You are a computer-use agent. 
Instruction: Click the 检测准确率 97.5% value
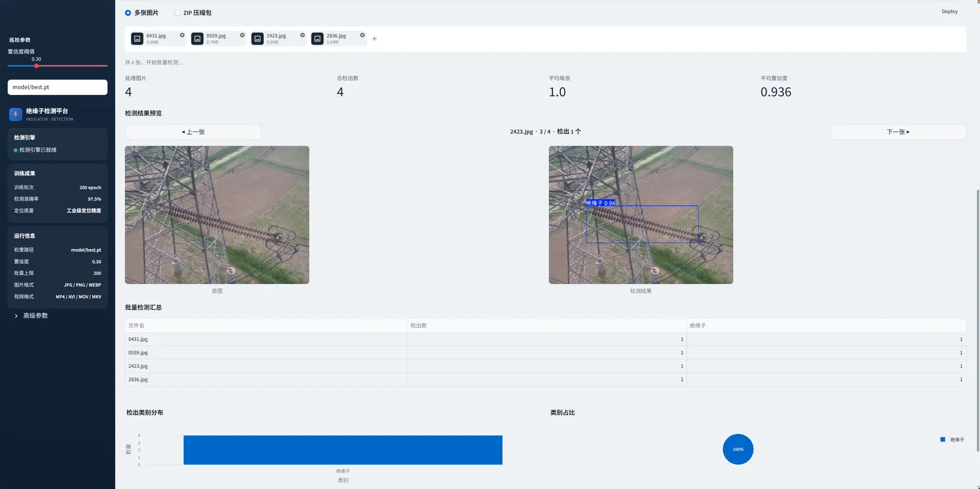tap(94, 199)
